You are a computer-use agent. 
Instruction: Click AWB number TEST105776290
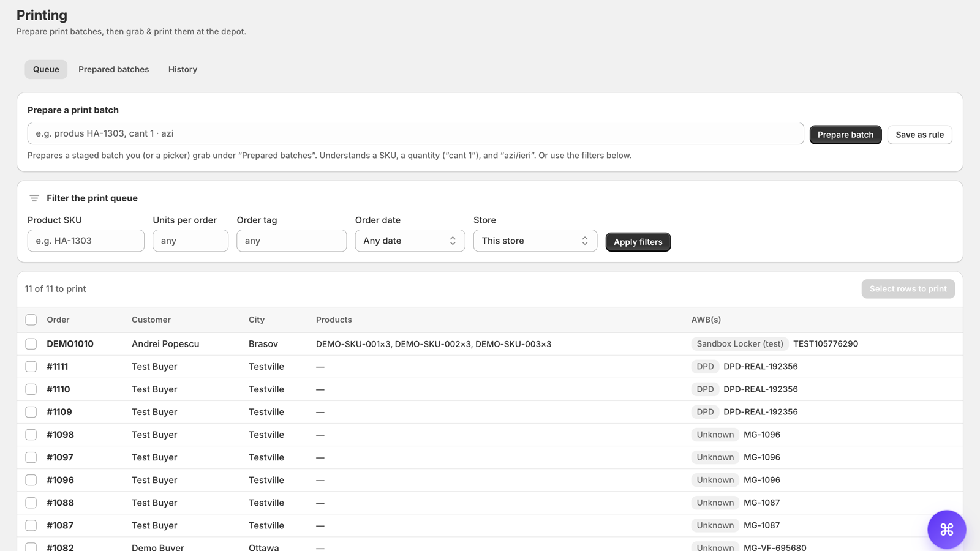pyautogui.click(x=826, y=344)
